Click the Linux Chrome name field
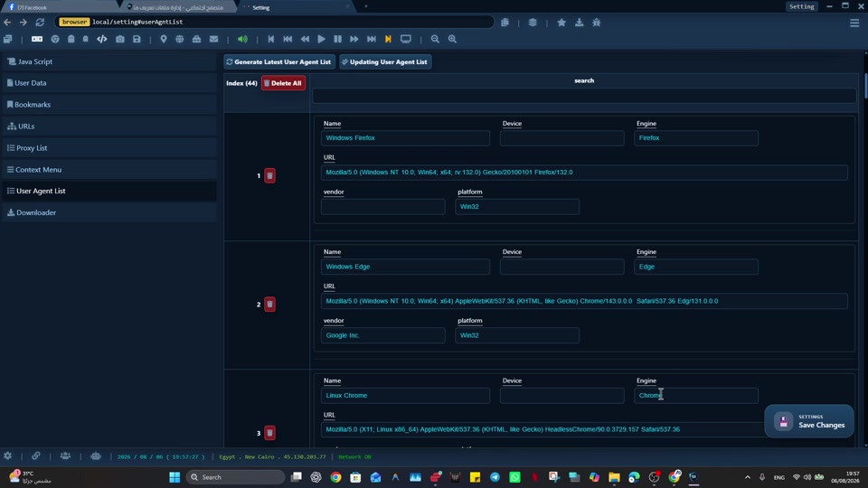 (x=405, y=396)
